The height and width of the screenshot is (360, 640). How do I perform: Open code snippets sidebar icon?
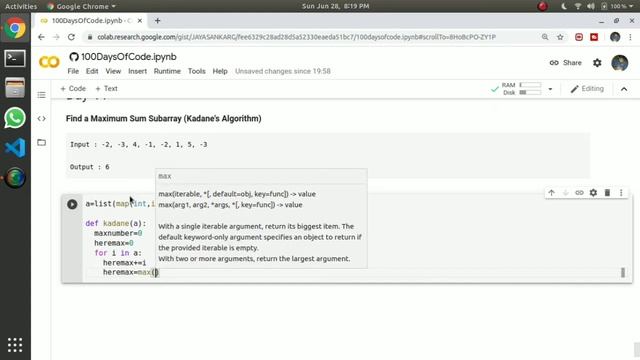(x=41, y=118)
